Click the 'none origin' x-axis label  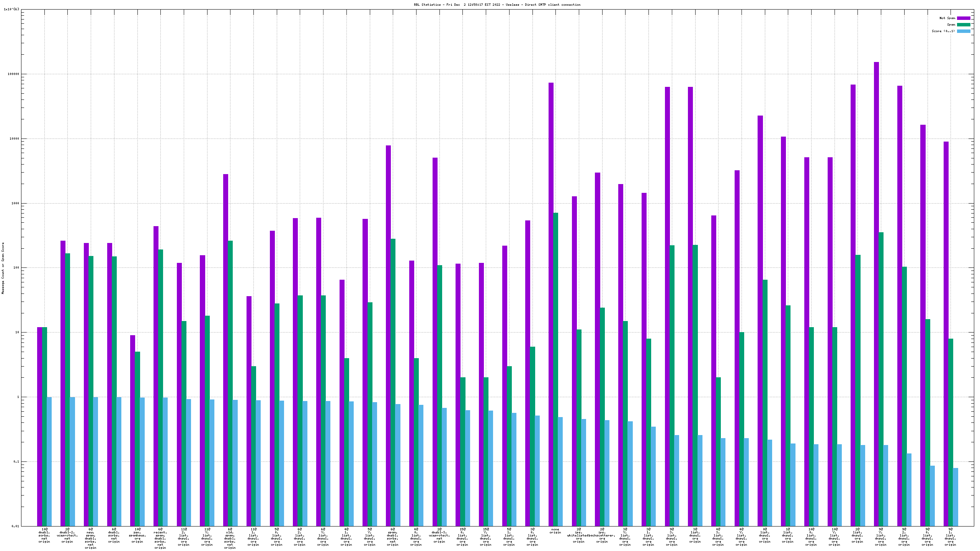coord(555,531)
